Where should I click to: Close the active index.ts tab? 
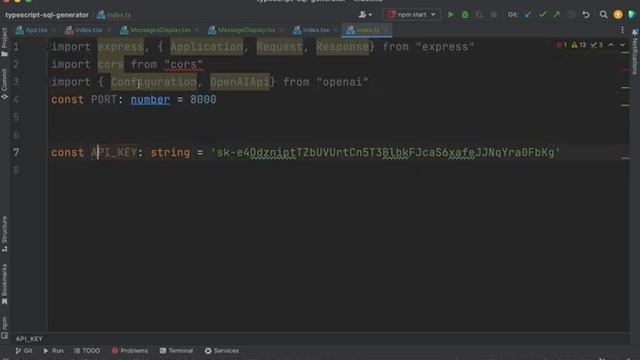point(386,30)
